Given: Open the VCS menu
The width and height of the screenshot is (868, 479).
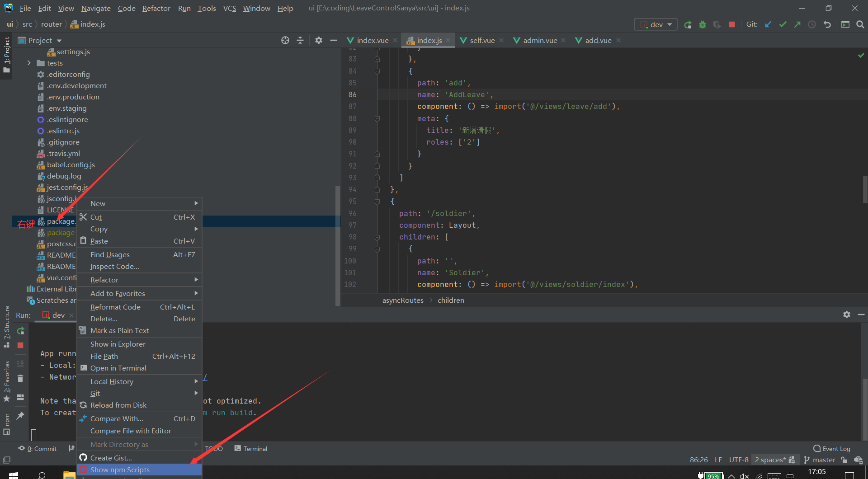Looking at the screenshot, I should [230, 8].
